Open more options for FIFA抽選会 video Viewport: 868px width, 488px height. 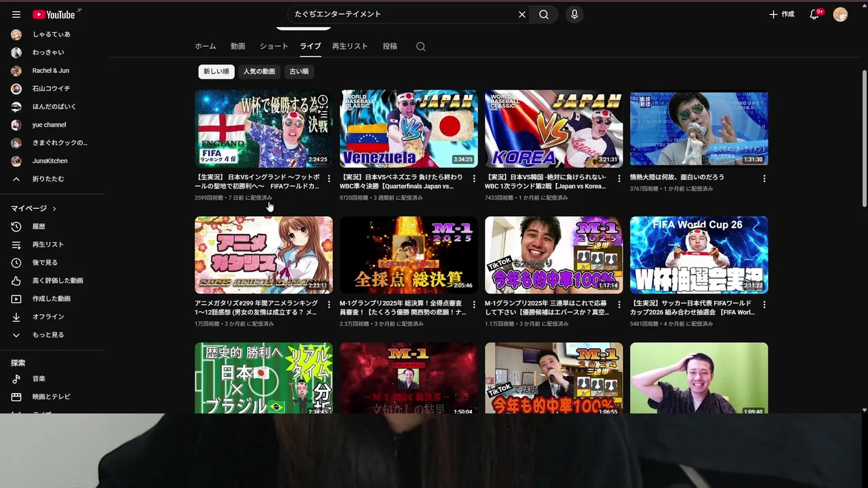pos(764,305)
